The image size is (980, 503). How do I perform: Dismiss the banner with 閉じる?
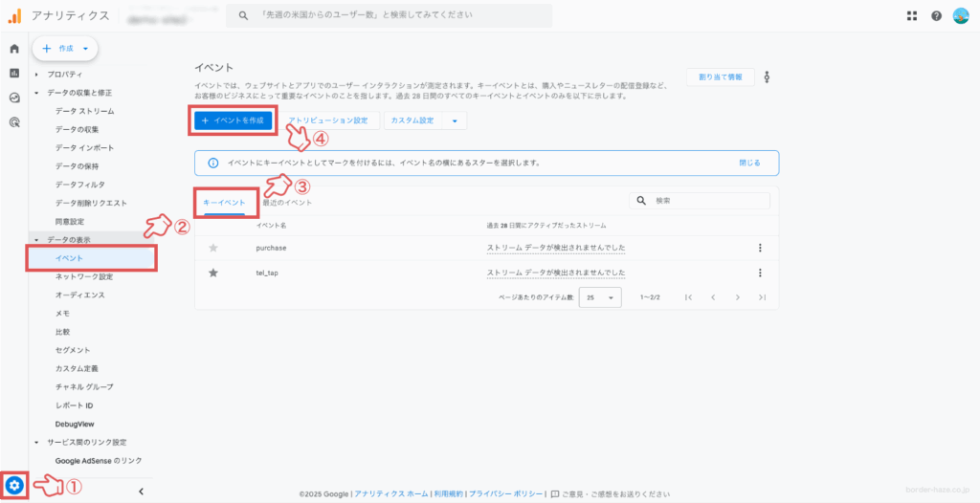tap(750, 163)
